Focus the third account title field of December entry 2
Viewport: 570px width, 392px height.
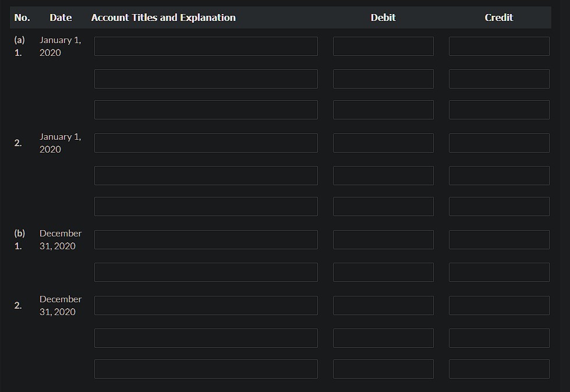[206, 369]
